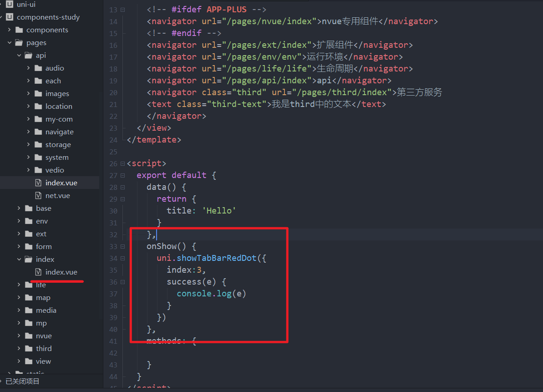Click the /pages/ext/index navigator line
This screenshot has height=392, width=543.
click(280, 45)
